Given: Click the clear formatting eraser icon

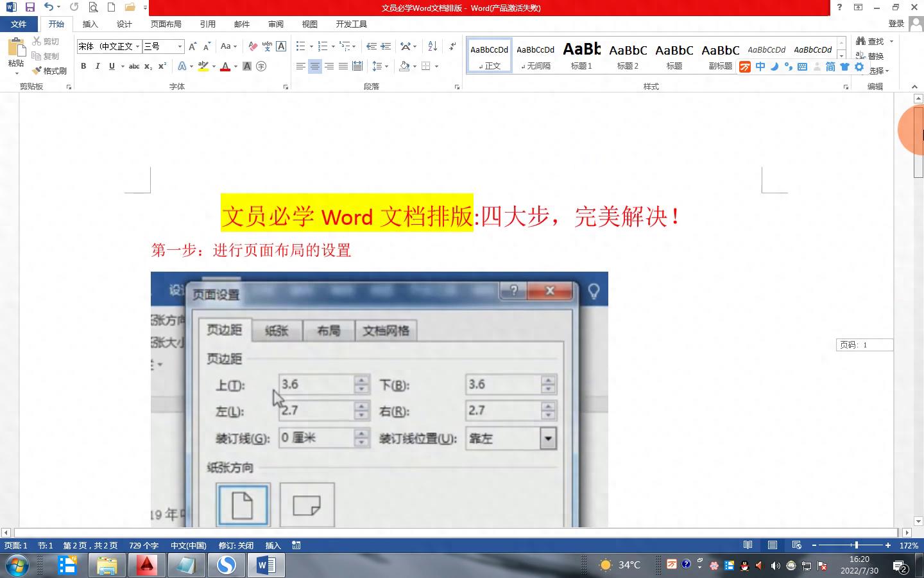Looking at the screenshot, I should click(253, 46).
